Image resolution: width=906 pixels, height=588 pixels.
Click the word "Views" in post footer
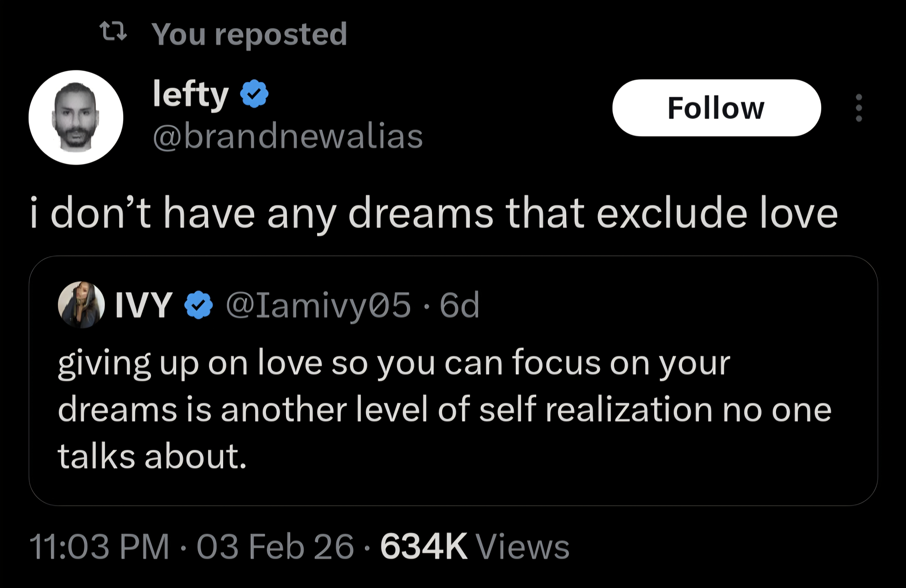point(523,547)
